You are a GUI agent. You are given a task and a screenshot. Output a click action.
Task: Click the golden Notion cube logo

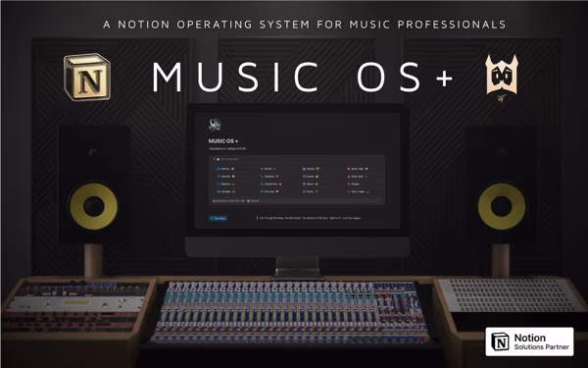point(87,77)
